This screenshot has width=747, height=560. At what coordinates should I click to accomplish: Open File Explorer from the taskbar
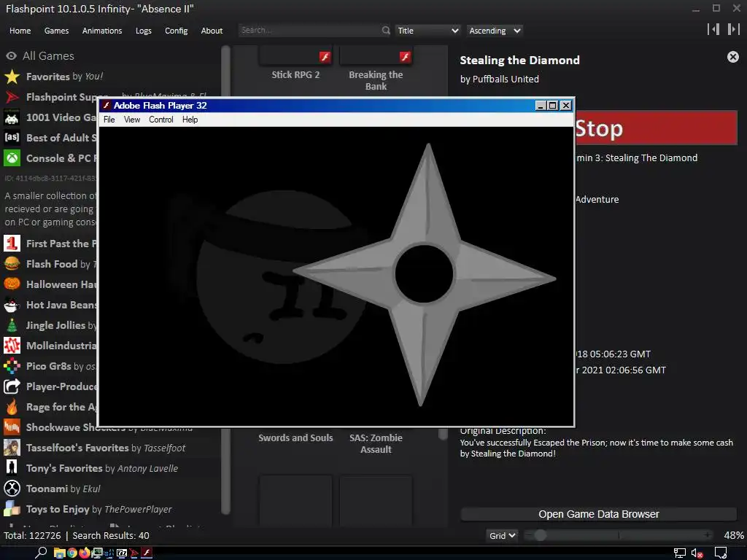coord(60,553)
